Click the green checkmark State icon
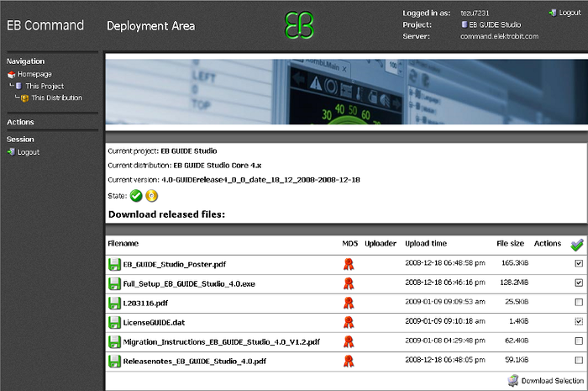 click(x=136, y=196)
